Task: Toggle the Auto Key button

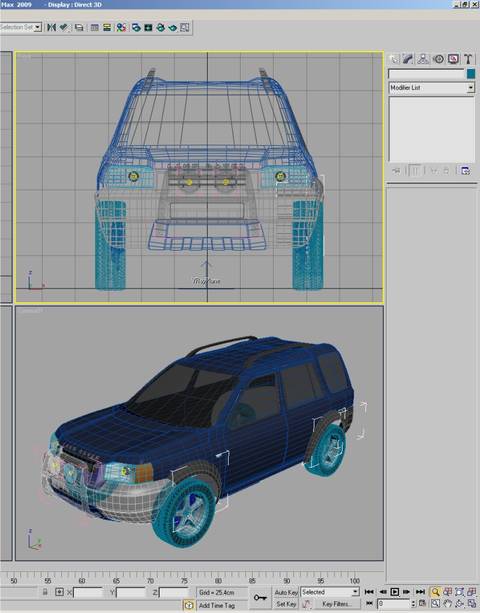Action: point(286,592)
